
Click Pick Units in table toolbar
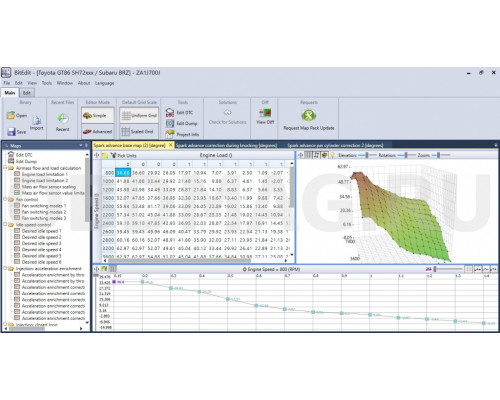[x=123, y=155]
